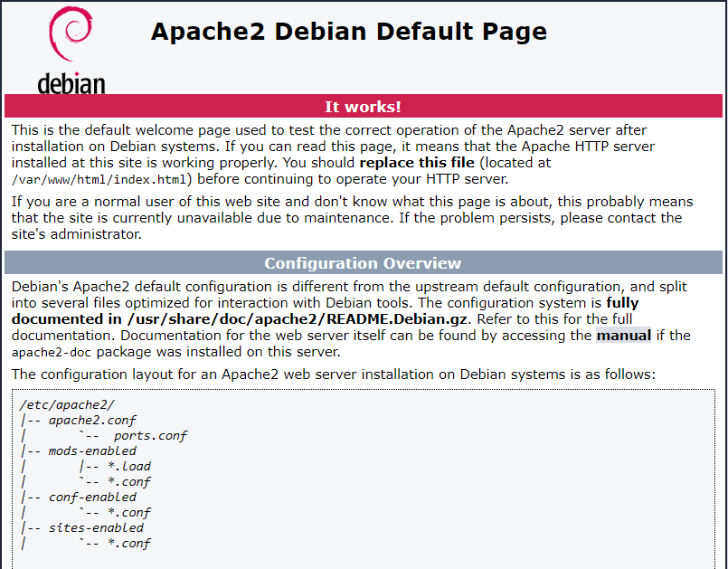
Task: Click the Debian swirl logo
Action: coord(70,36)
